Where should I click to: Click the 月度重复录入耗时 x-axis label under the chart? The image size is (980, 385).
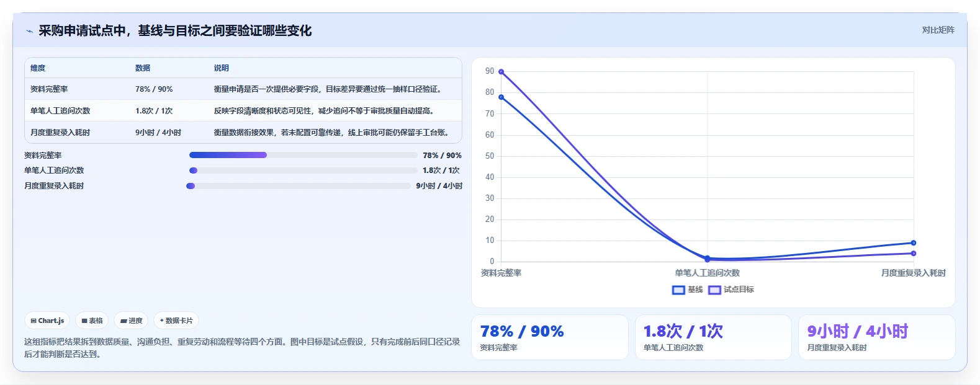(914, 273)
